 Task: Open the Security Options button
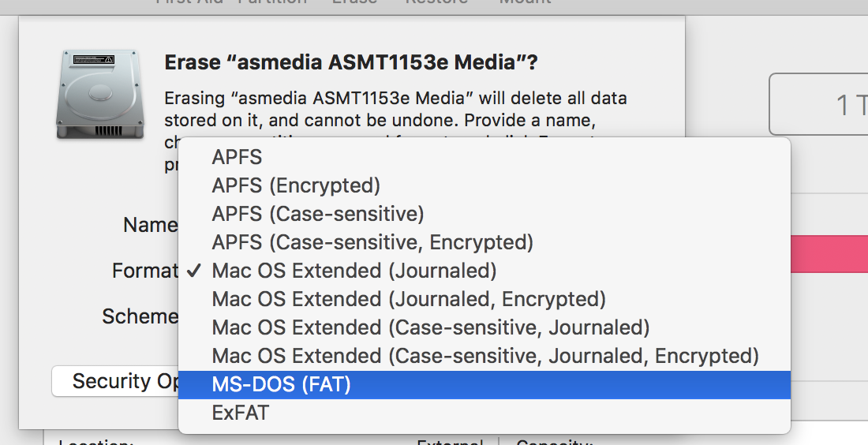point(115,381)
